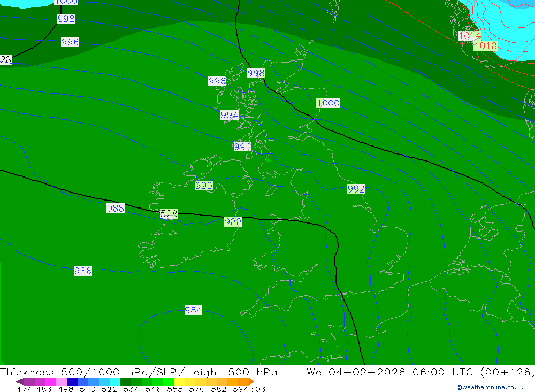The height and width of the screenshot is (392, 535).
Task: Pick the darkest green legend swatch
Action: (x=126, y=381)
